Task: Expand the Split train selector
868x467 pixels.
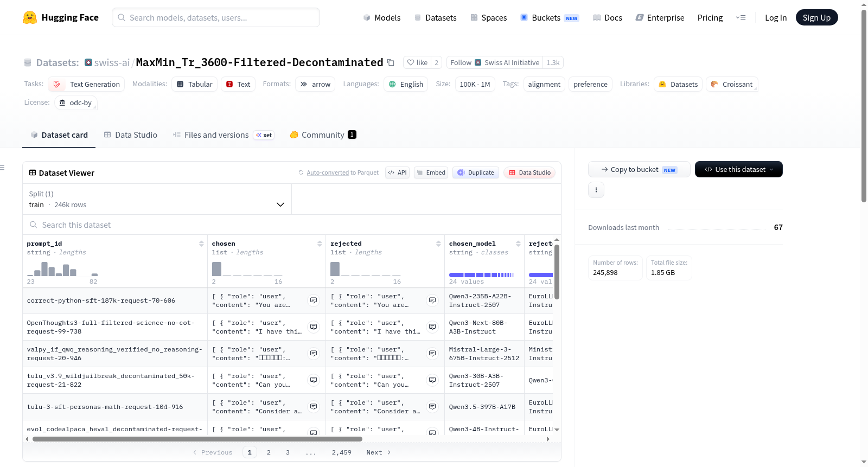Action: tap(157, 199)
